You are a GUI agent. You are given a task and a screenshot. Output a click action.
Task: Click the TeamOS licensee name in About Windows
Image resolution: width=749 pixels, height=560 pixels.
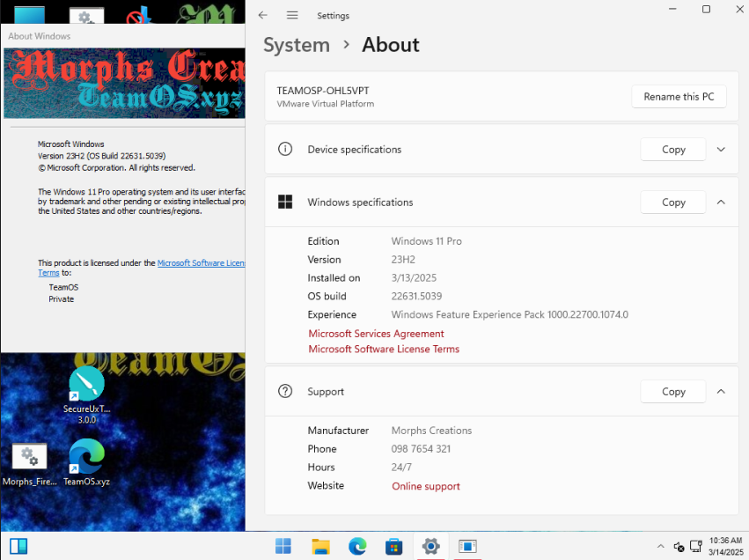[x=63, y=287]
